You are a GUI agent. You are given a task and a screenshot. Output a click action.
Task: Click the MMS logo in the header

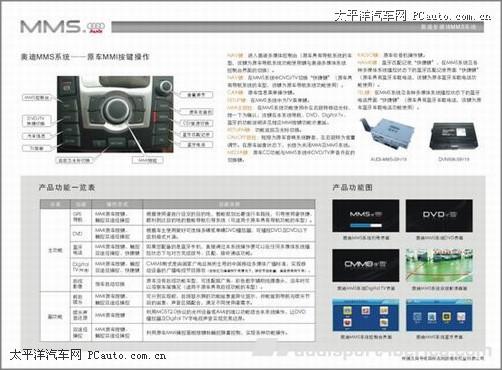coord(50,27)
